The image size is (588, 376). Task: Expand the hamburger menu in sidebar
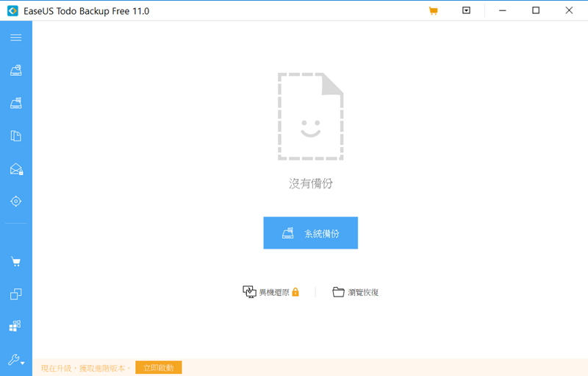click(15, 38)
